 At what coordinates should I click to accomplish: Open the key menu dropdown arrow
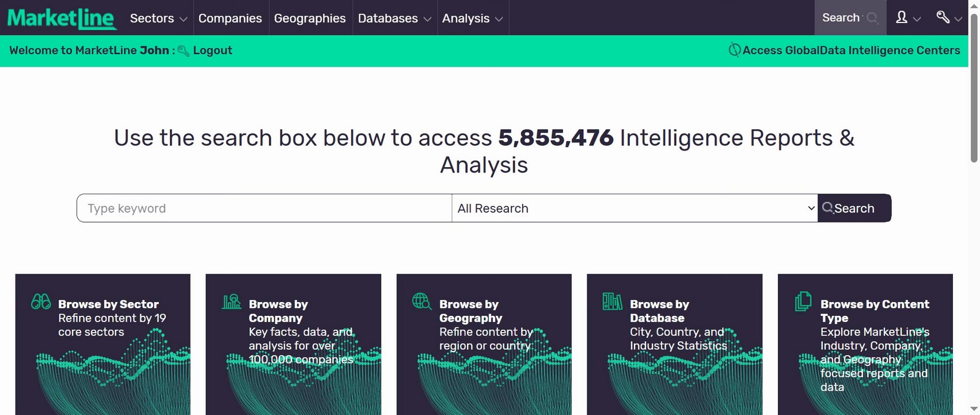coord(958,19)
